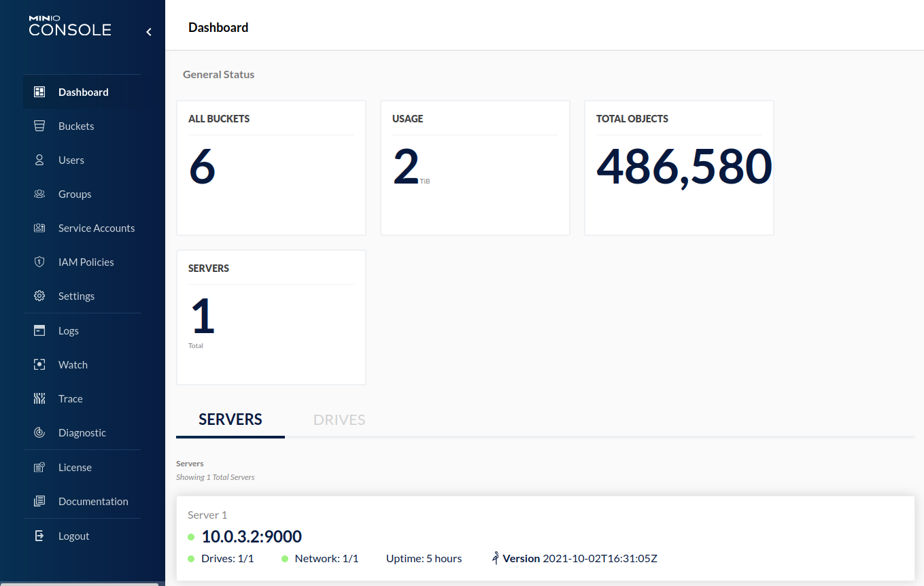Click the Watch icon
The image size is (924, 586).
click(x=39, y=364)
